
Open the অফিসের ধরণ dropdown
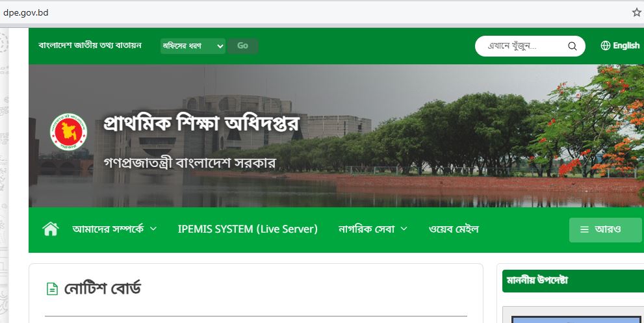click(x=193, y=45)
